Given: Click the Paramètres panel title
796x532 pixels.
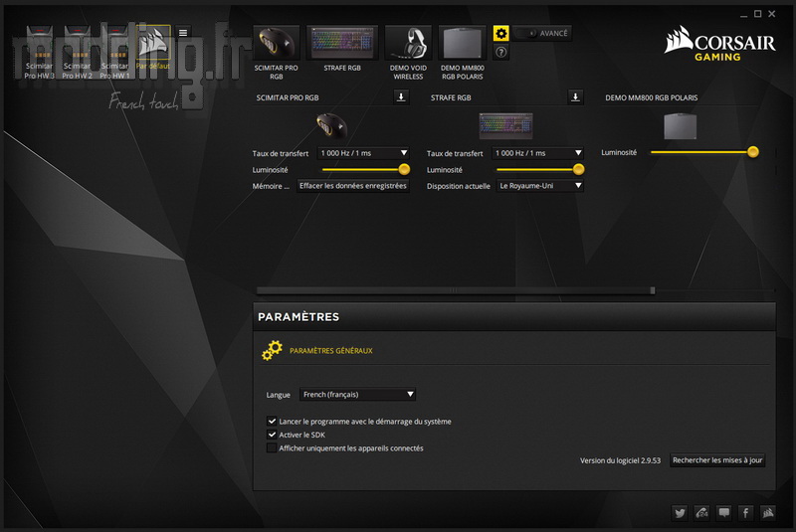Looking at the screenshot, I should (298, 317).
